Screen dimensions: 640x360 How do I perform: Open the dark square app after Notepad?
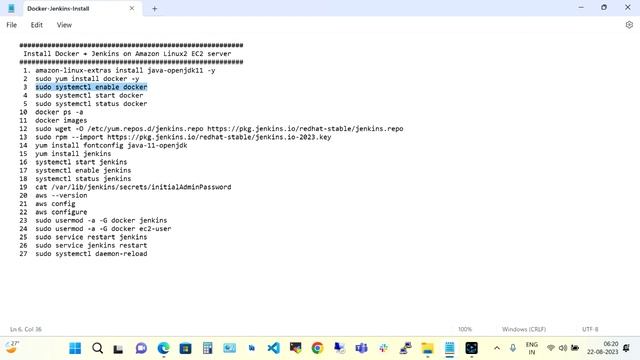[471, 348]
